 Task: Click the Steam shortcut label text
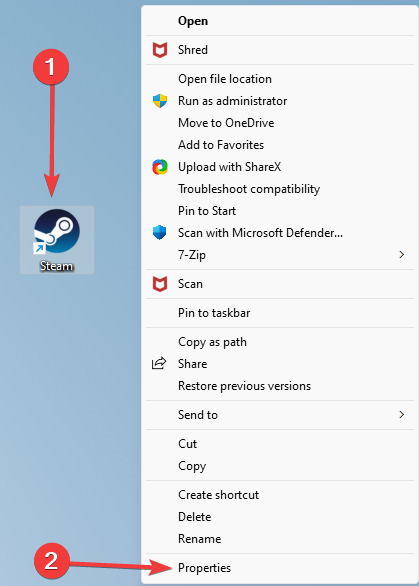(x=56, y=266)
